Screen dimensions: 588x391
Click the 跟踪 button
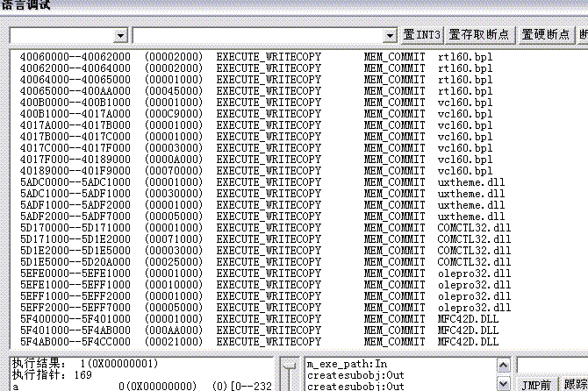click(575, 384)
